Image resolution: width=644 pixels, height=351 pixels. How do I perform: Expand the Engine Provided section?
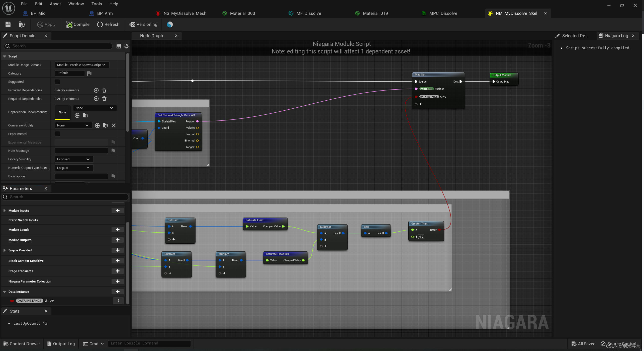[x=4, y=250]
